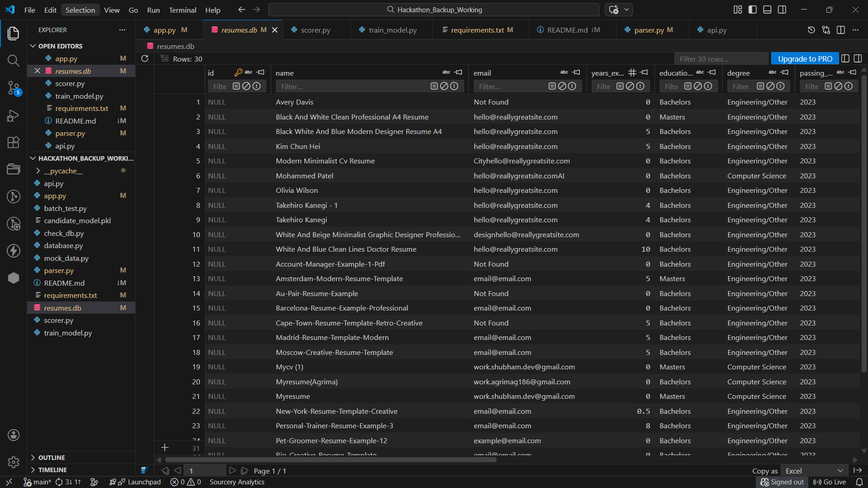Open the Accounts icon in activity bar
Image resolution: width=868 pixels, height=488 pixels.
tap(13, 435)
